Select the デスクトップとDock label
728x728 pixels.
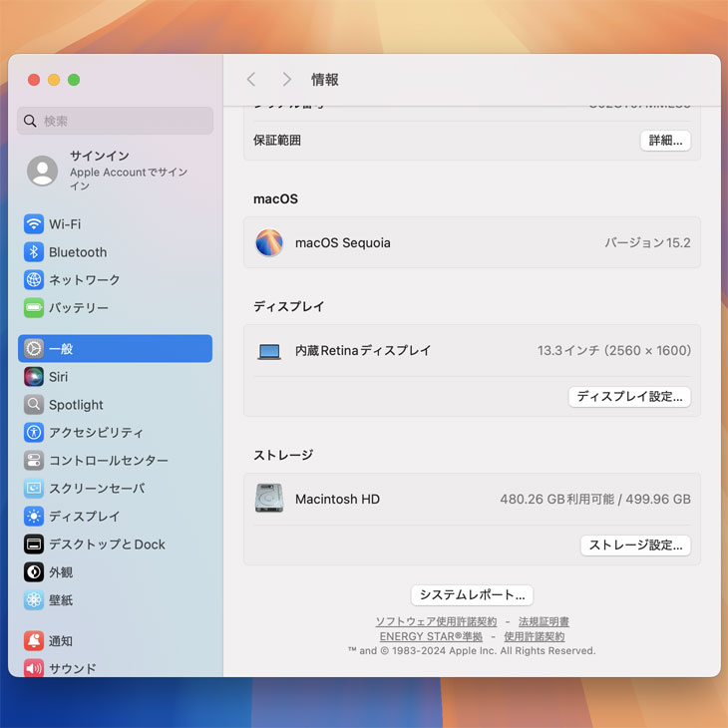[108, 545]
